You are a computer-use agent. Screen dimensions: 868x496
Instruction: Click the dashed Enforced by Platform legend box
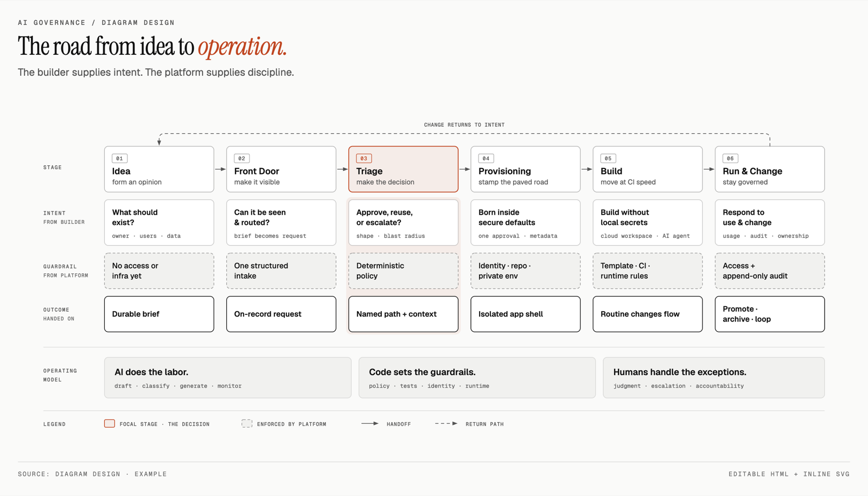tap(247, 423)
